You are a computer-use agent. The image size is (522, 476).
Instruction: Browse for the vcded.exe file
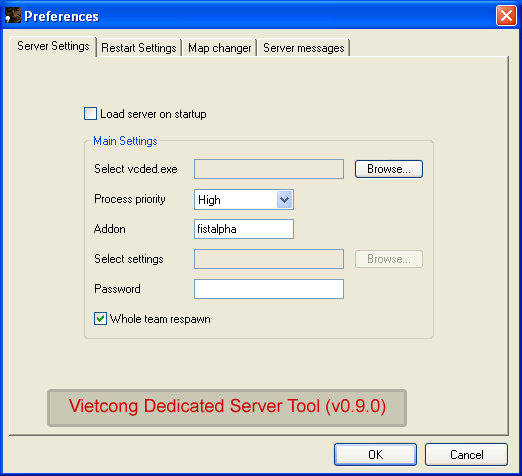tap(389, 169)
